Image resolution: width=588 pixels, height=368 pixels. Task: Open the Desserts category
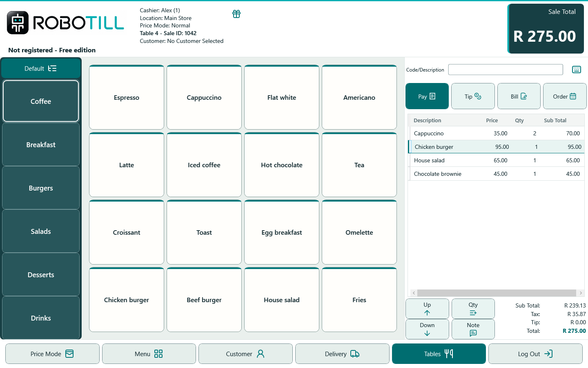(41, 275)
